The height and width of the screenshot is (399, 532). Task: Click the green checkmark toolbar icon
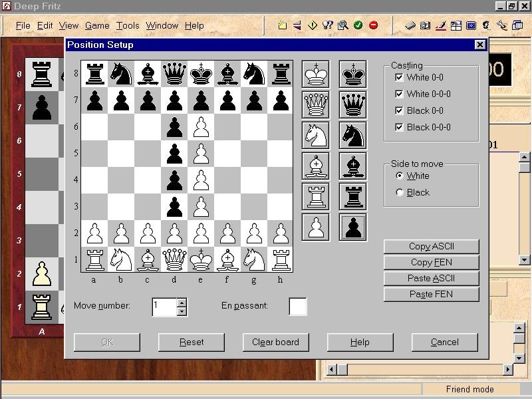point(358,25)
